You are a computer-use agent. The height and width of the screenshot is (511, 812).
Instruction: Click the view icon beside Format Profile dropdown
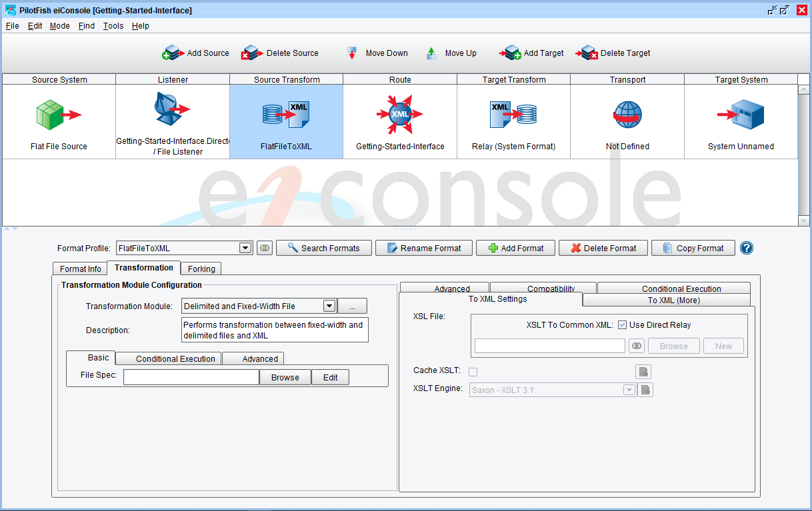coord(265,248)
